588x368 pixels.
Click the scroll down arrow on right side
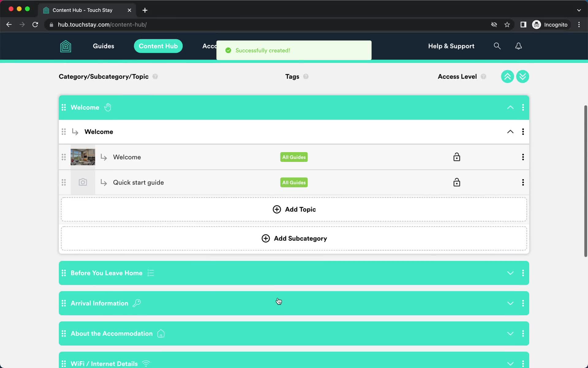[x=522, y=76]
